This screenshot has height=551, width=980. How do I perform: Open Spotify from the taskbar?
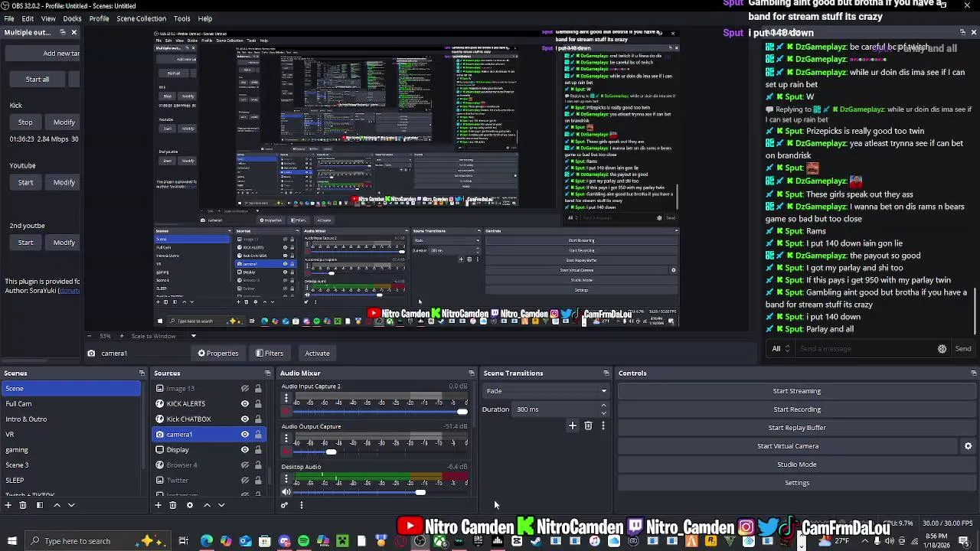click(303, 541)
